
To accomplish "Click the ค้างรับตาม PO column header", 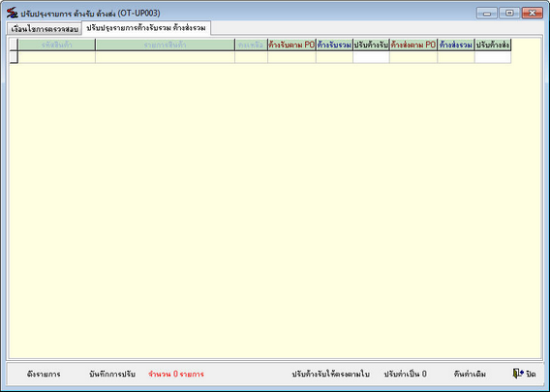I will click(x=291, y=45).
